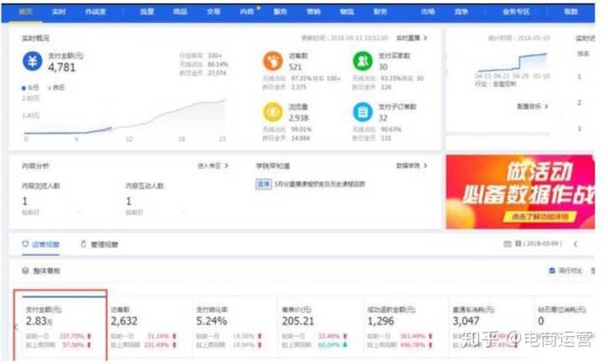Click the realtime payment amount 4,781

(62, 68)
